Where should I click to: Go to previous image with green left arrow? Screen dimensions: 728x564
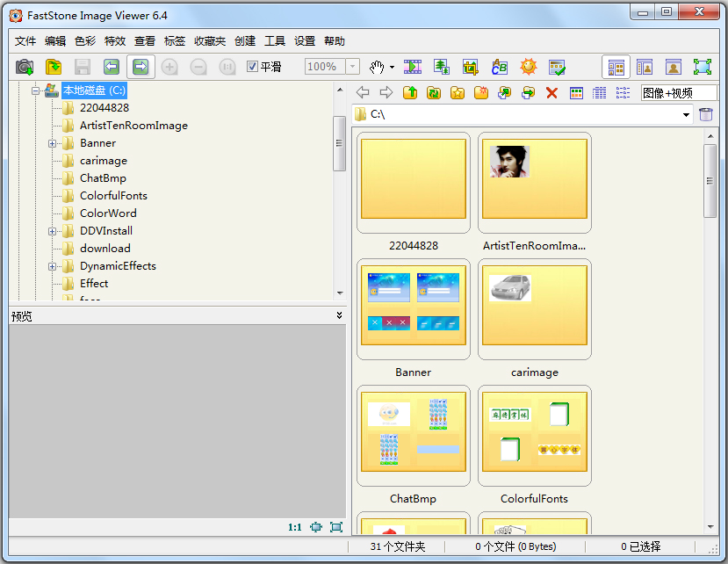112,67
